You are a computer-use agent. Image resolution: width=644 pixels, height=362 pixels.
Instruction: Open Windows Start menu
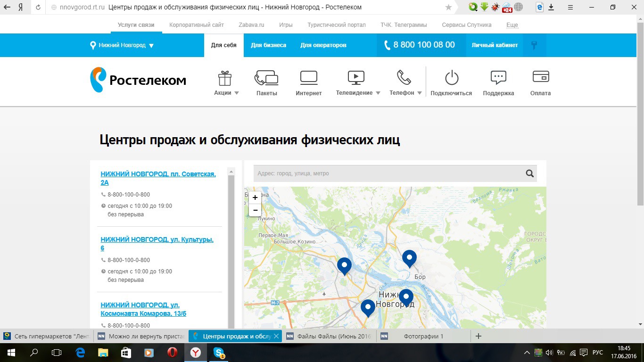[x=11, y=352]
